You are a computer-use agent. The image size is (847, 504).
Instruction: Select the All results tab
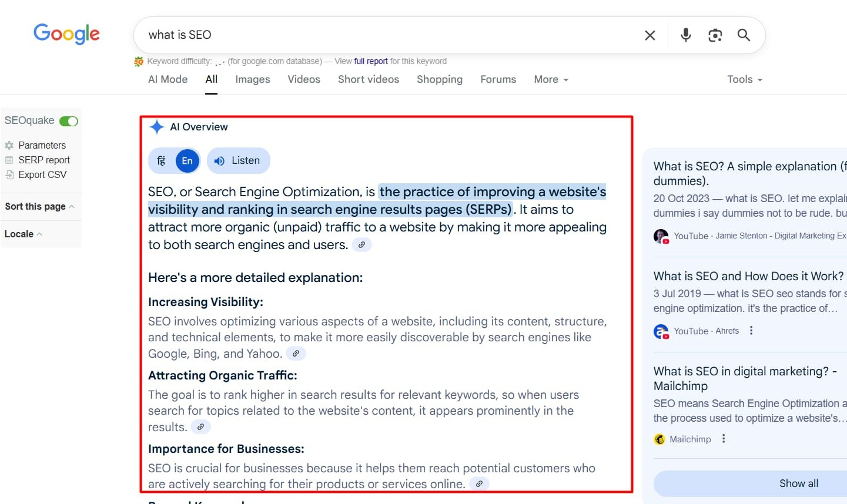212,79
